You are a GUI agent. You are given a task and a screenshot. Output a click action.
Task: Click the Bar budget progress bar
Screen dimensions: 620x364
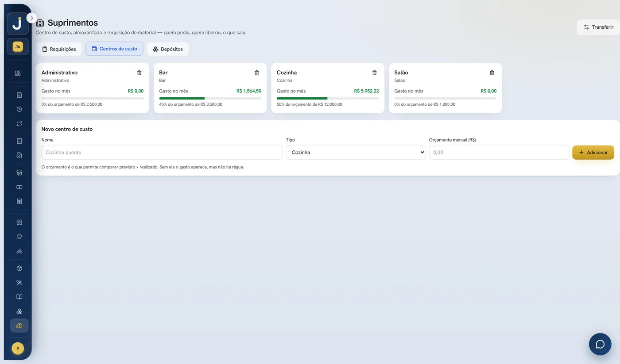[210, 98]
